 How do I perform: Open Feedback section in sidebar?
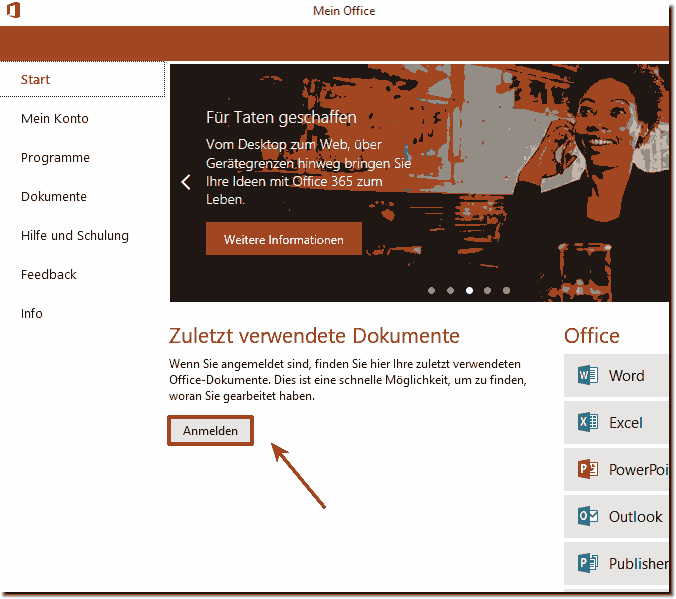[x=49, y=275]
